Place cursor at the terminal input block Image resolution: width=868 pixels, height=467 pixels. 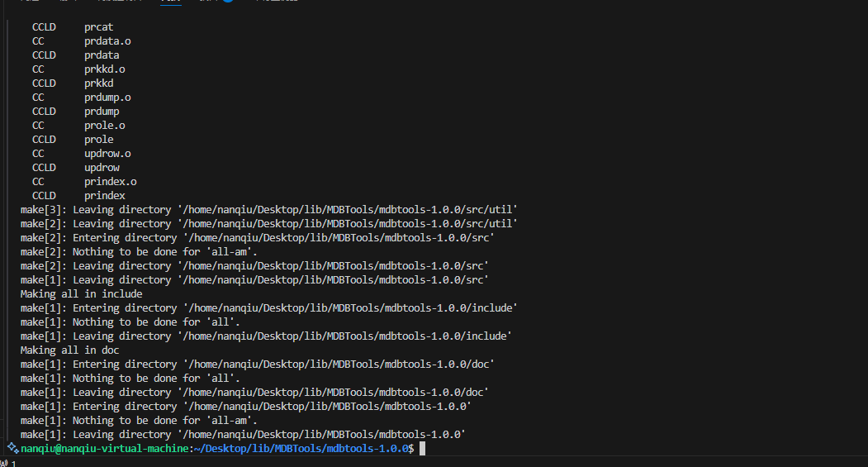(422, 448)
